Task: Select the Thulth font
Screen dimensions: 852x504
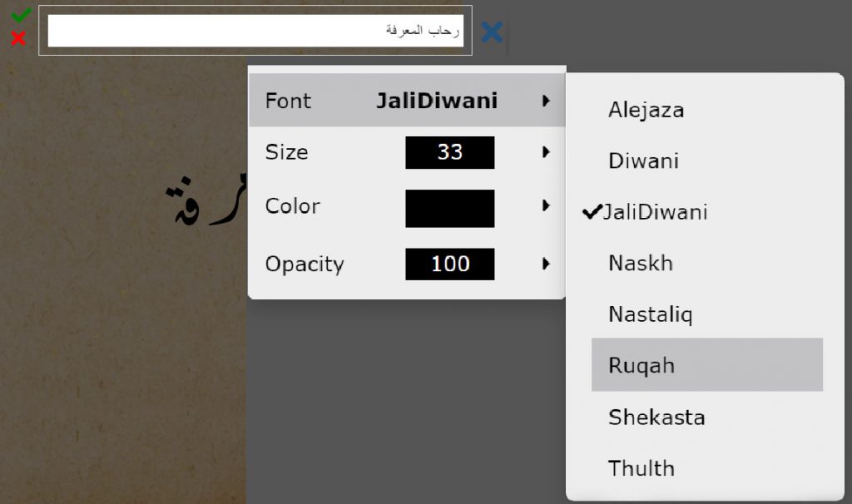Action: click(641, 468)
